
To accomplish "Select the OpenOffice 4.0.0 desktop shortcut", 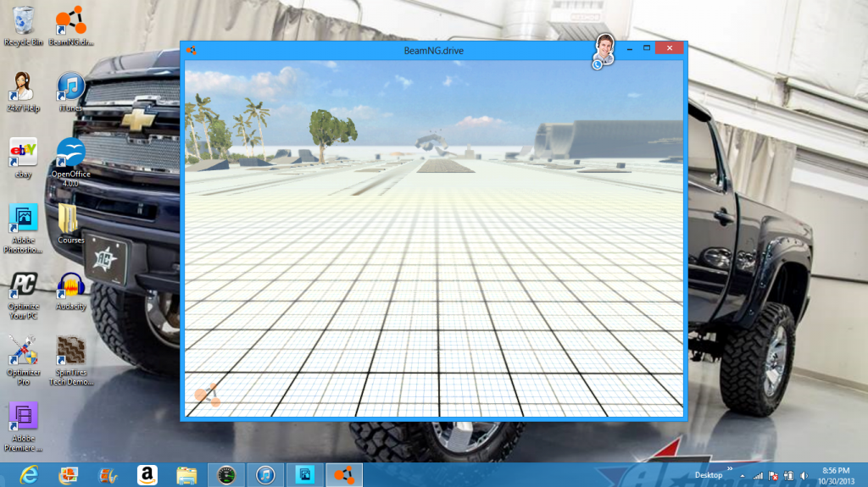I will click(71, 162).
